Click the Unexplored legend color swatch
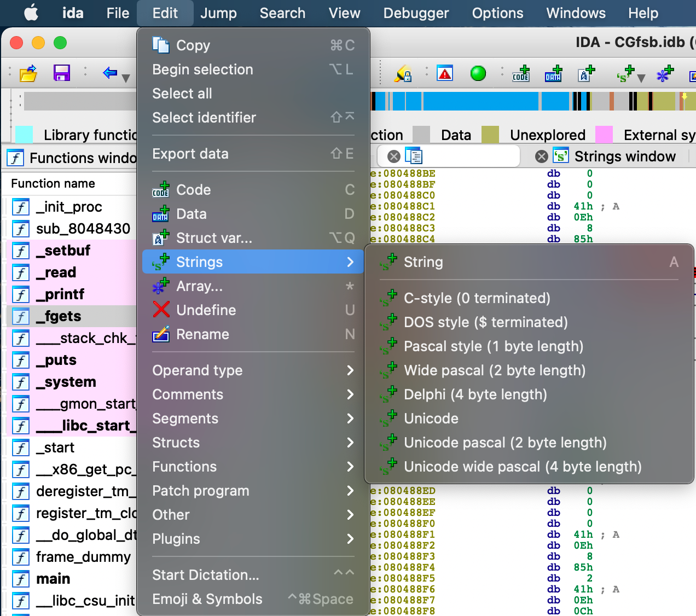 coord(490,135)
